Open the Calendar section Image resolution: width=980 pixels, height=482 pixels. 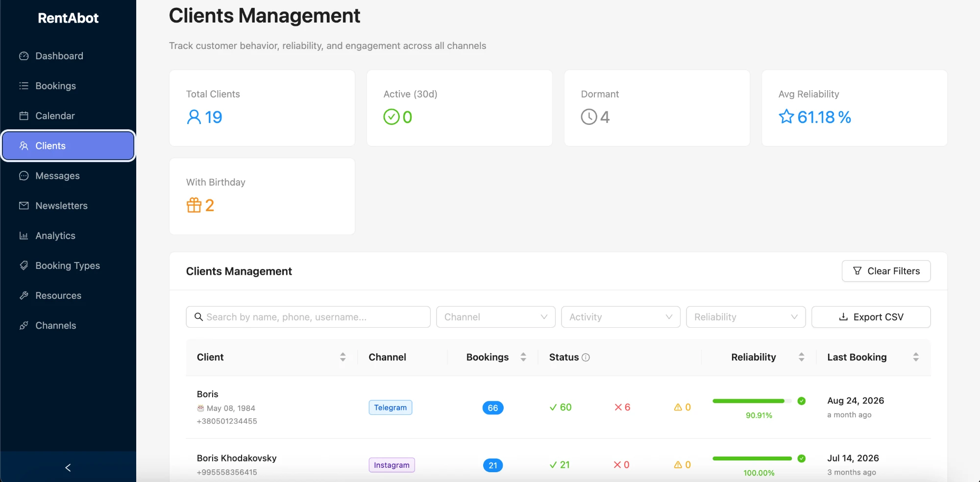(x=68, y=116)
